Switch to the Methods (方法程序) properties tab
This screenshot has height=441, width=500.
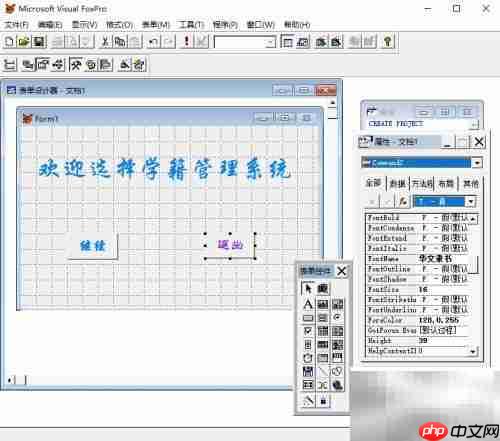coord(422,184)
